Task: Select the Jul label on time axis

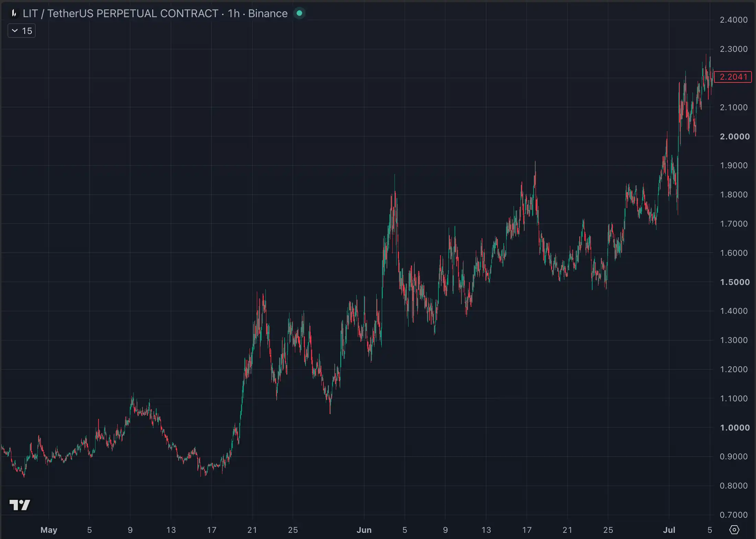Action: pyautogui.click(x=669, y=530)
